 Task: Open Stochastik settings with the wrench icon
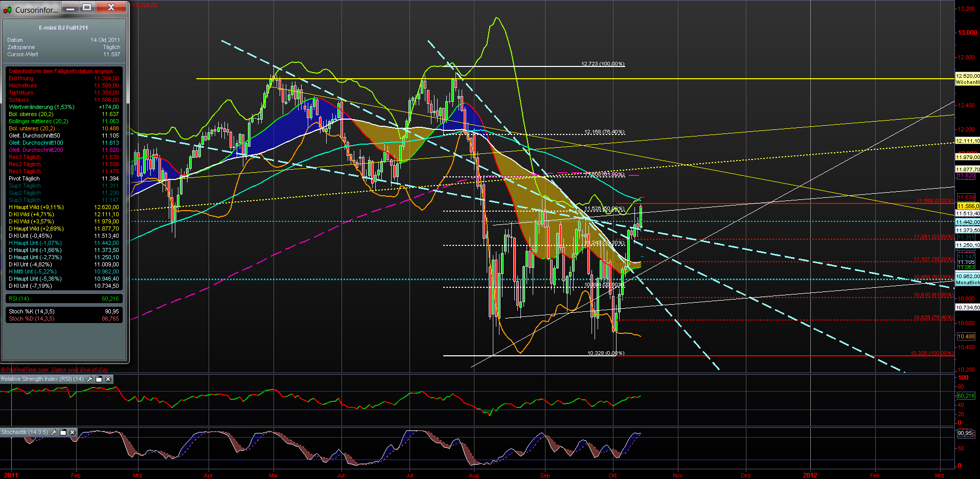[x=54, y=432]
